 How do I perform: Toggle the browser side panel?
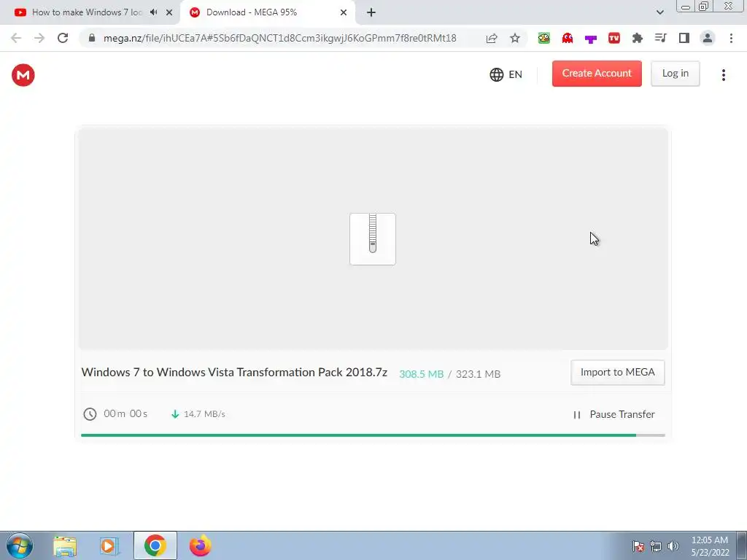pyautogui.click(x=684, y=38)
